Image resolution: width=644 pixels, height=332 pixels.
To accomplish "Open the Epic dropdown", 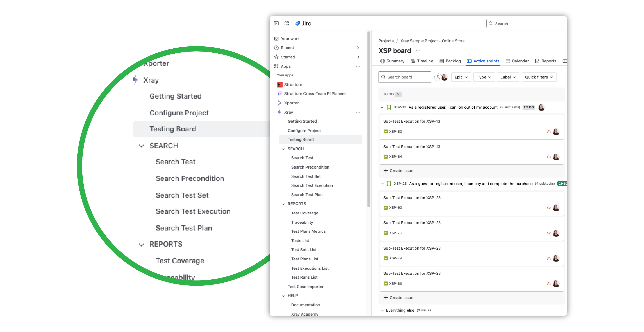I will tap(461, 77).
